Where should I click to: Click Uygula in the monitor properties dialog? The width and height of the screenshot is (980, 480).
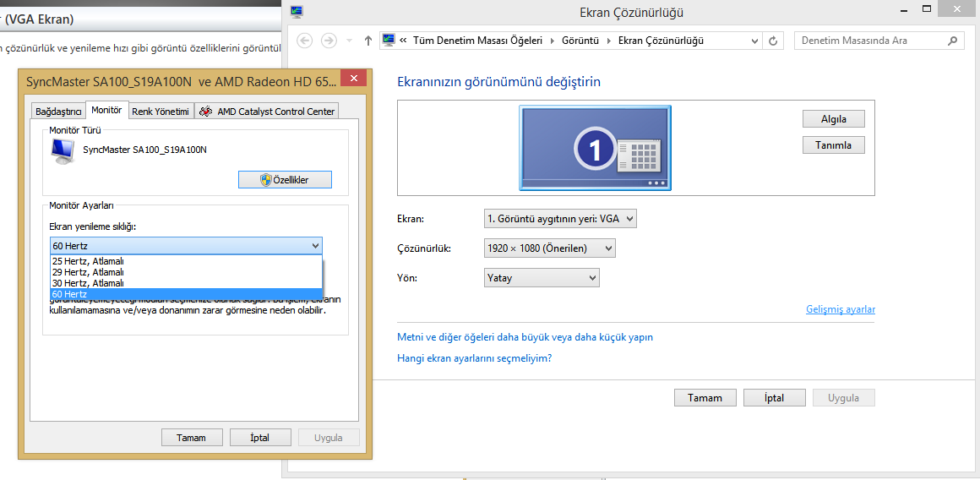pos(329,438)
